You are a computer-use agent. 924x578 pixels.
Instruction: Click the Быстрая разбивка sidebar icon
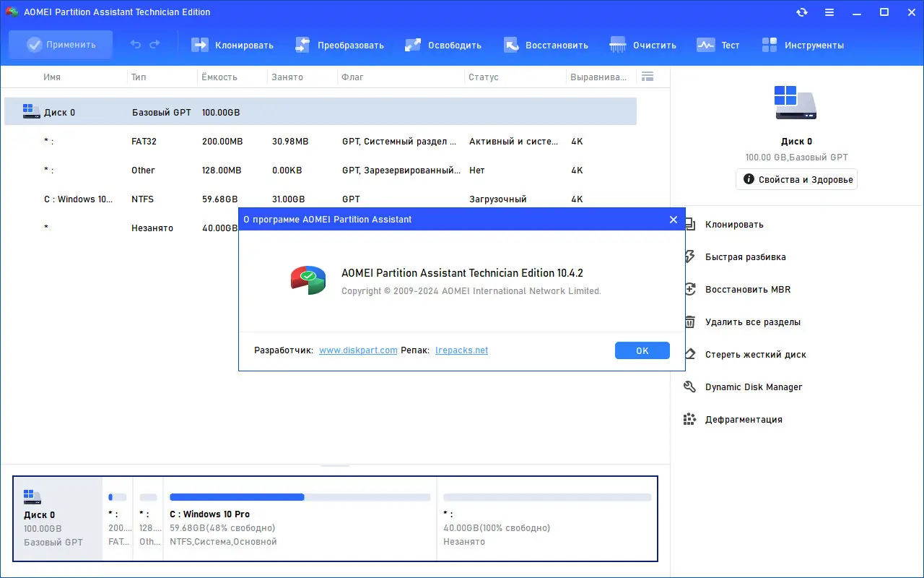(x=690, y=256)
